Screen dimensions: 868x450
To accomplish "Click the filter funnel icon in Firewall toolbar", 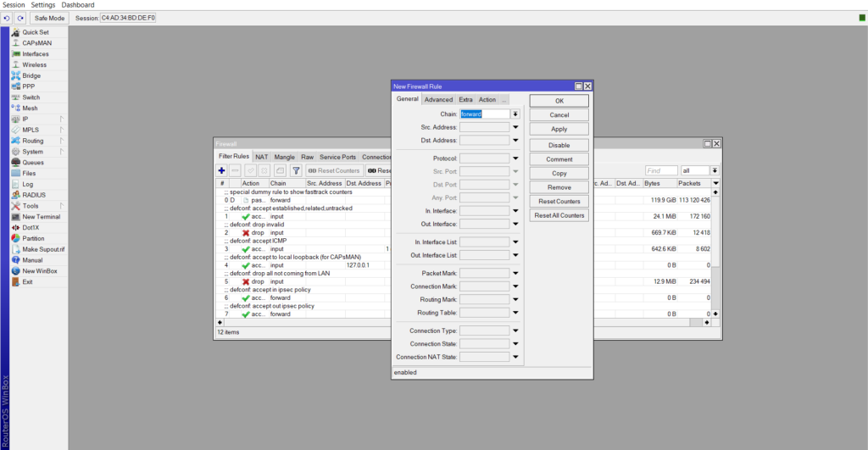I will click(x=297, y=170).
